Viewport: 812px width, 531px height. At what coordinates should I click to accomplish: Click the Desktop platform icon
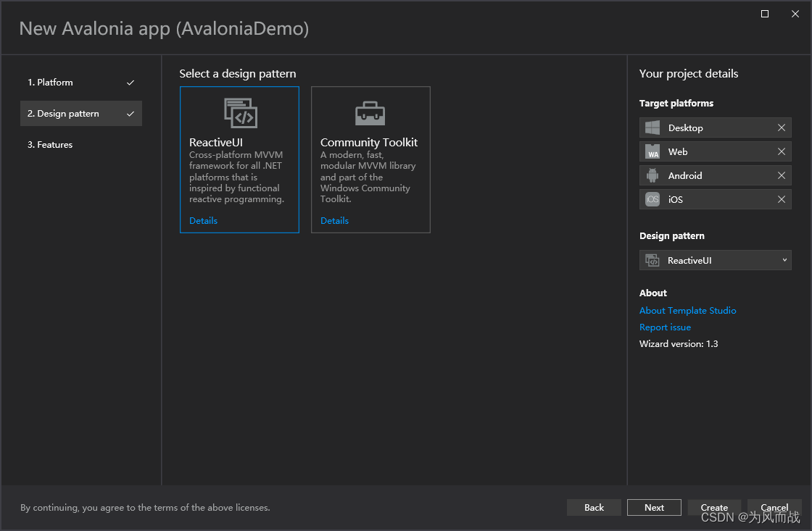pos(652,127)
